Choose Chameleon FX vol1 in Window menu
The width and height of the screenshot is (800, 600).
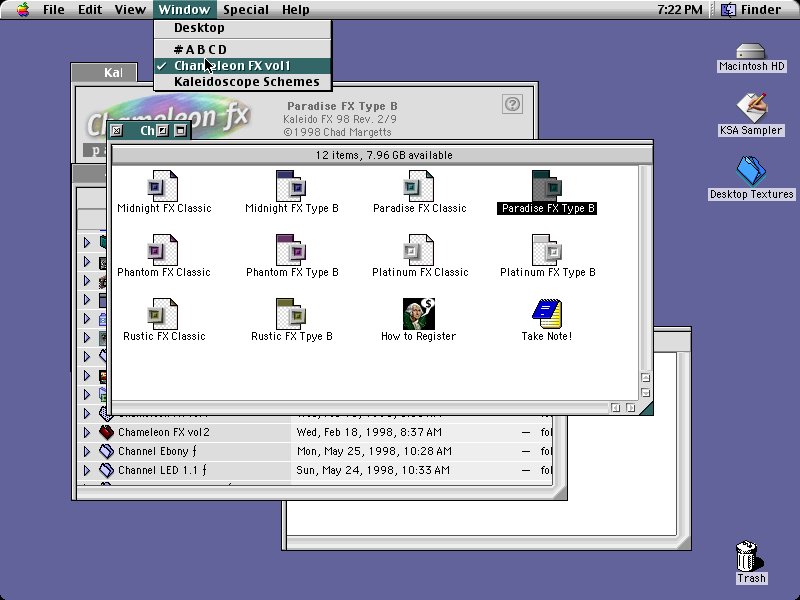(243, 65)
